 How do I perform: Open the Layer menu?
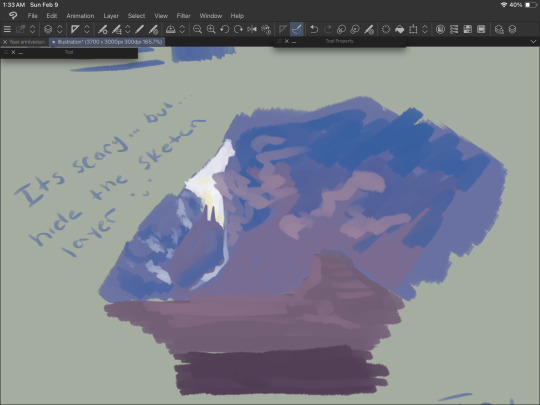click(x=111, y=16)
